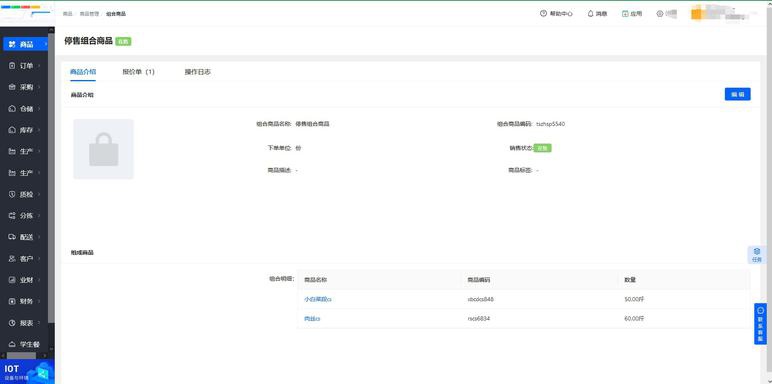Image resolution: width=772 pixels, height=384 pixels.
Task: Open the 报表 reports clock icon
Action: 12,323
